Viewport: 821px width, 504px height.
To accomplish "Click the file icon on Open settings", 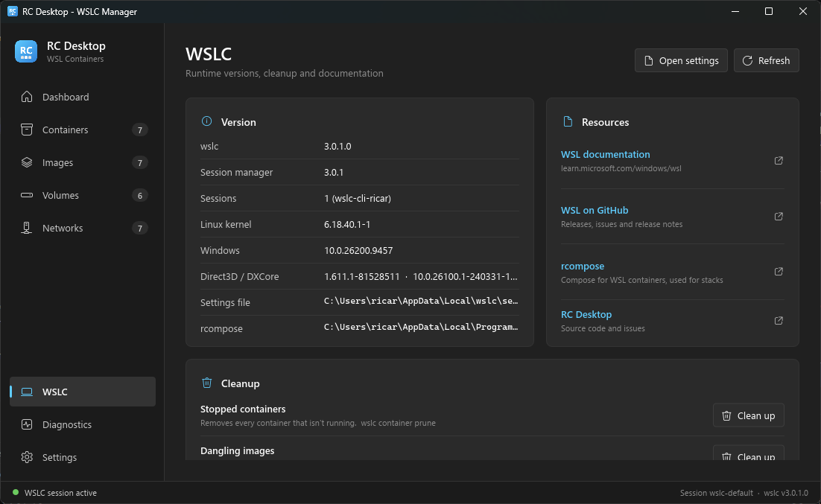I will (648, 61).
